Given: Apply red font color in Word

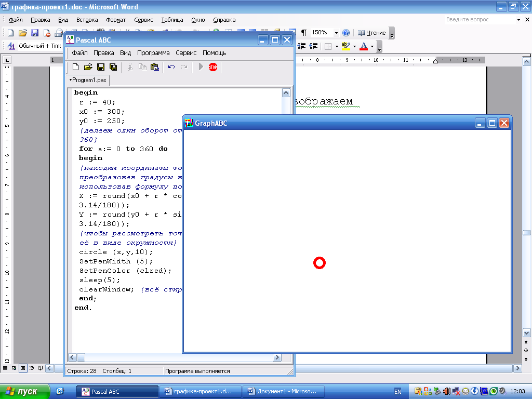Looking at the screenshot, I should tap(364, 46).
